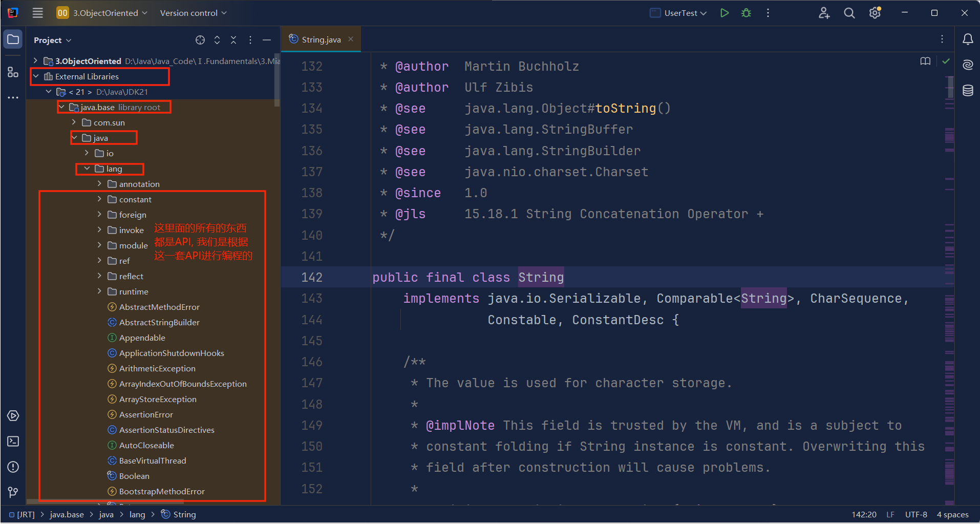Toggle the Project tool window
The height and width of the screenshot is (524, 980).
pos(13,39)
